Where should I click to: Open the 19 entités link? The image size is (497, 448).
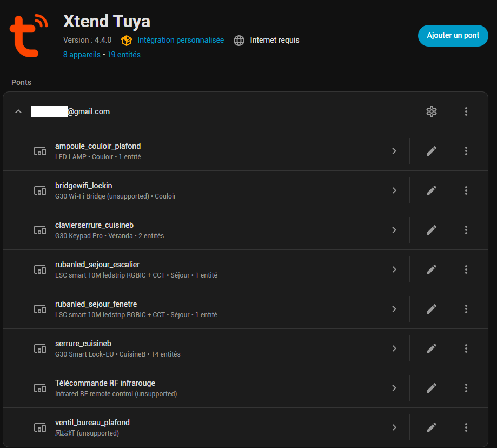point(124,55)
